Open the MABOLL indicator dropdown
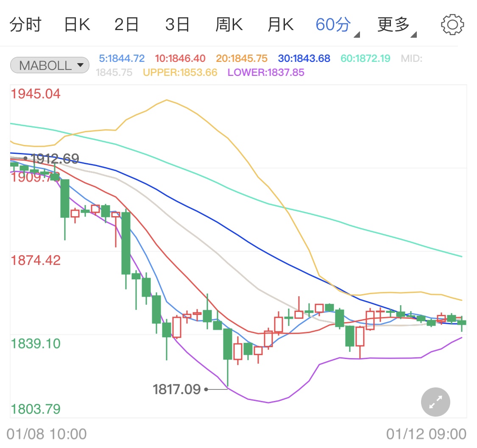 [x=49, y=64]
